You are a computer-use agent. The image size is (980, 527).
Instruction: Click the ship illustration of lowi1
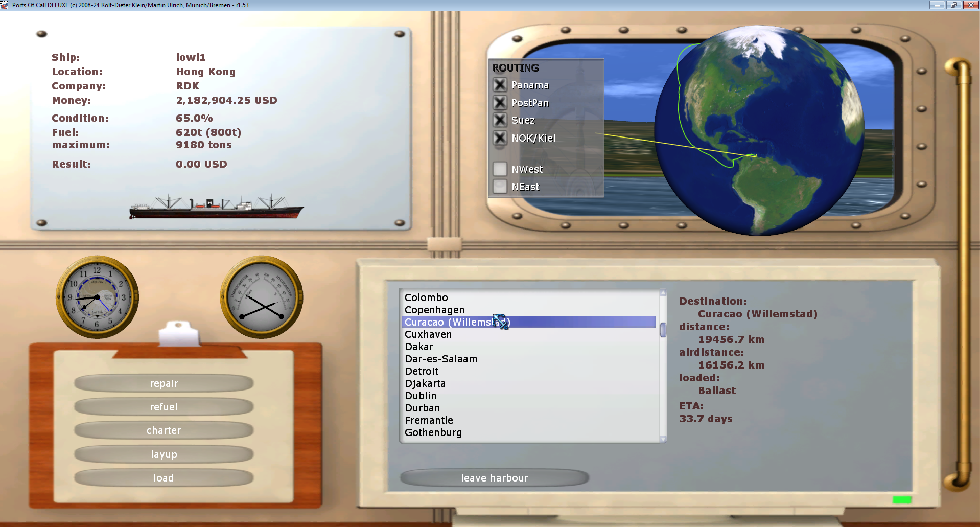(x=216, y=207)
